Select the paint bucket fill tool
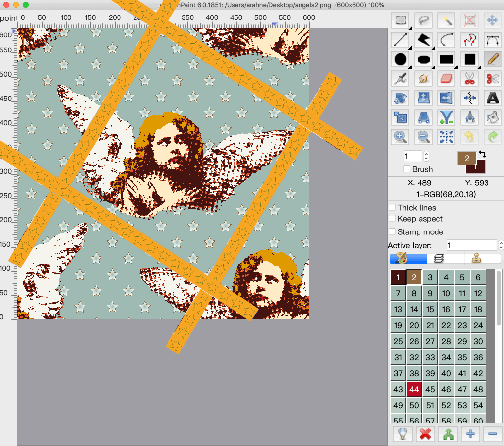Image resolution: width=504 pixels, height=446 pixels. [x=493, y=117]
